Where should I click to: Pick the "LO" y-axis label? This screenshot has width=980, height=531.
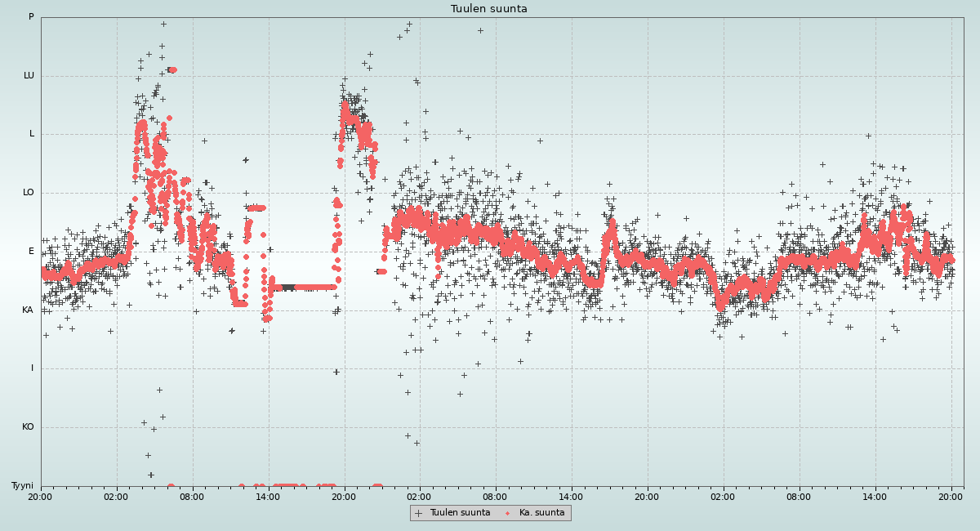(x=29, y=193)
